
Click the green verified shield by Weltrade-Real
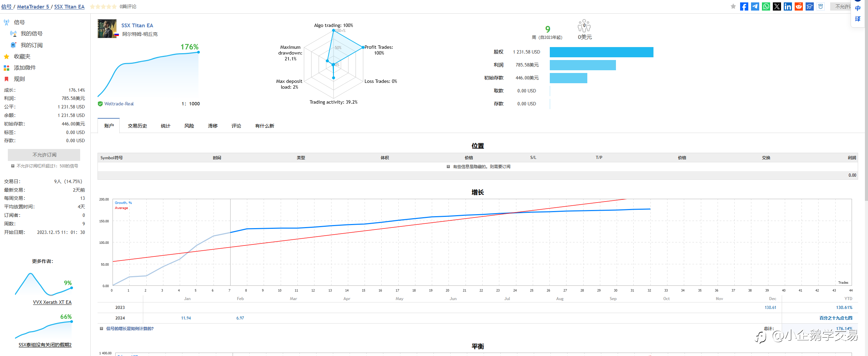coord(100,104)
